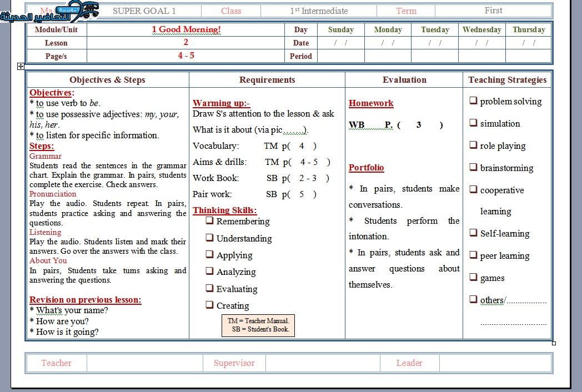Click 'Revision on previous lesson:' heading
The height and width of the screenshot is (392, 582).
pyautogui.click(x=86, y=300)
